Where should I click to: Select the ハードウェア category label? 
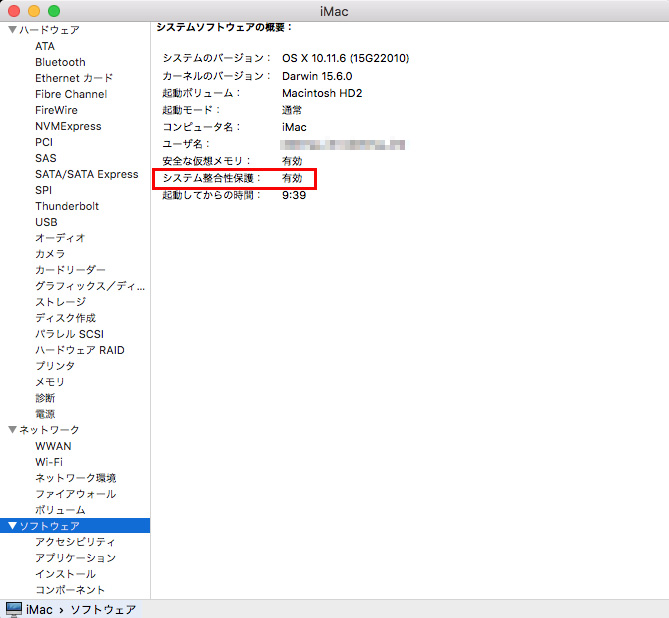[x=49, y=30]
